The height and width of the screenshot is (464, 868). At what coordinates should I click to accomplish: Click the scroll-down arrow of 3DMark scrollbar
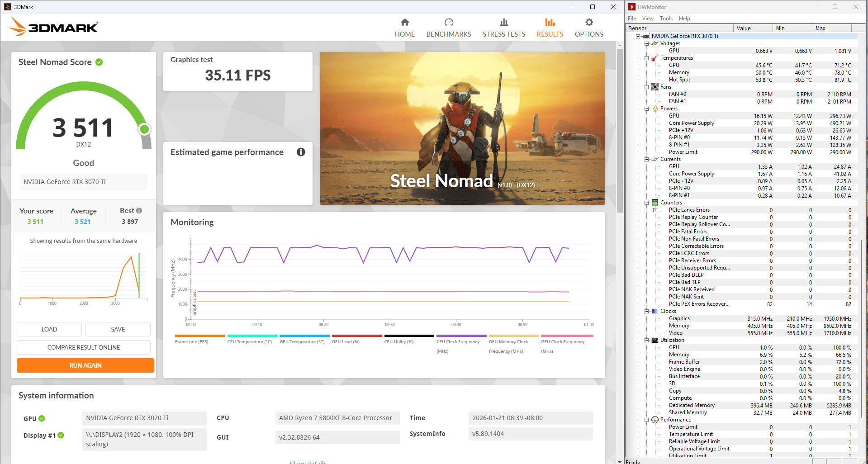coord(620,461)
